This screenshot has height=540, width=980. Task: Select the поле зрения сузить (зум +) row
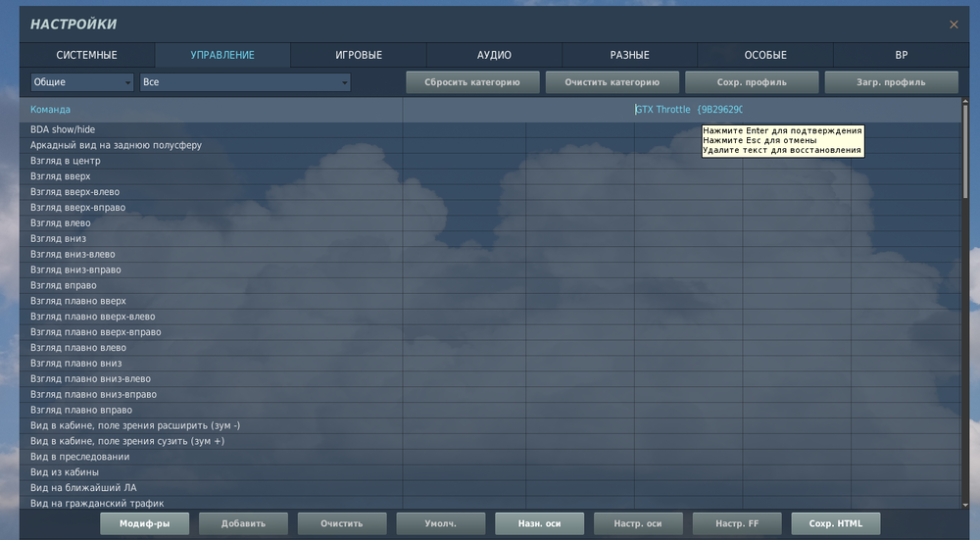(x=490, y=442)
